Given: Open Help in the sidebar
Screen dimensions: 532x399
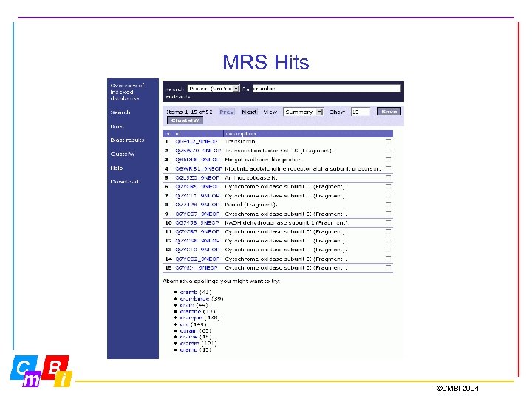Looking at the screenshot, I should point(117,168).
